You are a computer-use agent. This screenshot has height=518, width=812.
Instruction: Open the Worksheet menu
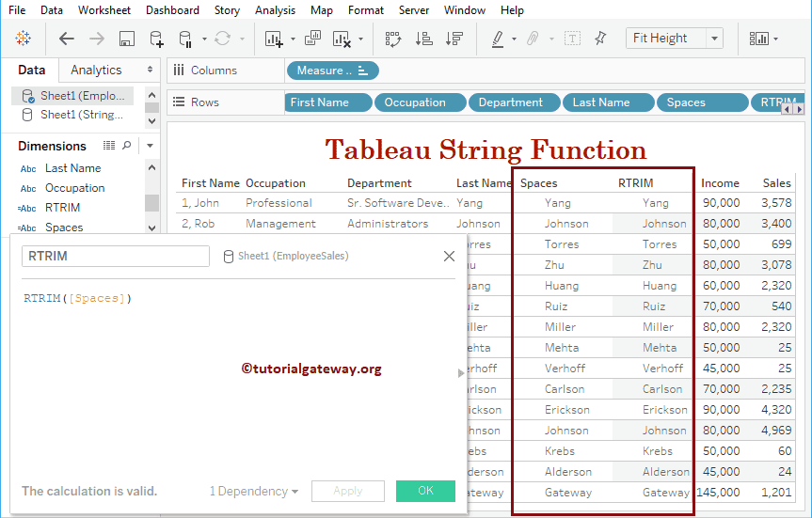pos(104,10)
